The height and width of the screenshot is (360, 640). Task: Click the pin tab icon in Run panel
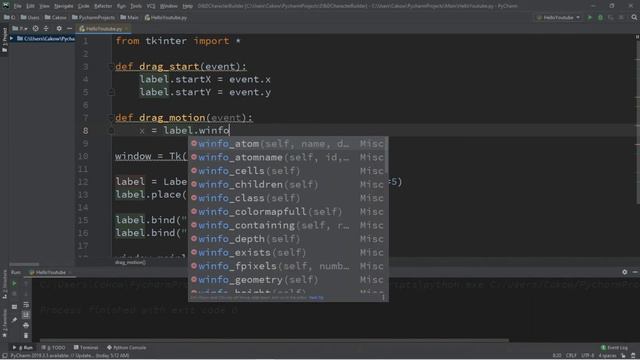pos(14,320)
